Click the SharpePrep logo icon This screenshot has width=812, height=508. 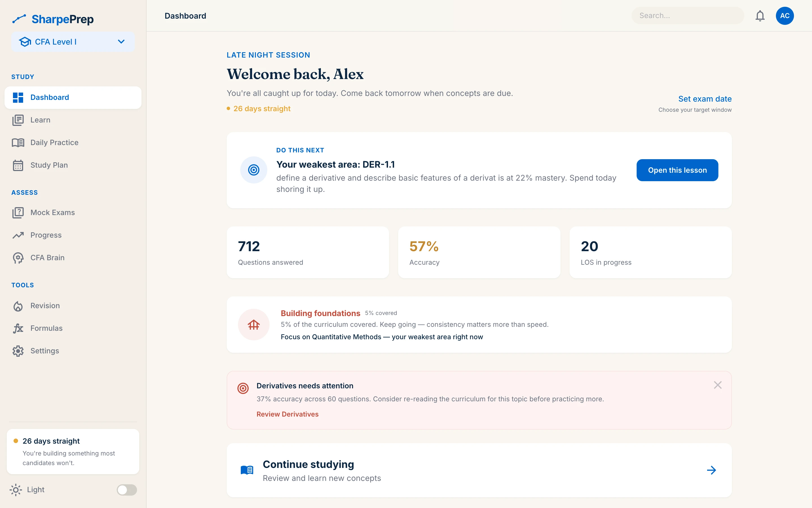19,19
